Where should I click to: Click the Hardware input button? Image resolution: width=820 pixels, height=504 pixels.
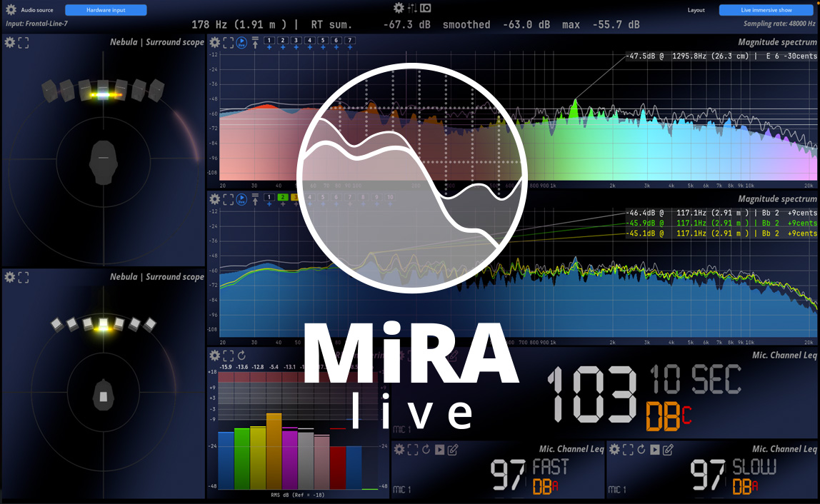pos(106,10)
